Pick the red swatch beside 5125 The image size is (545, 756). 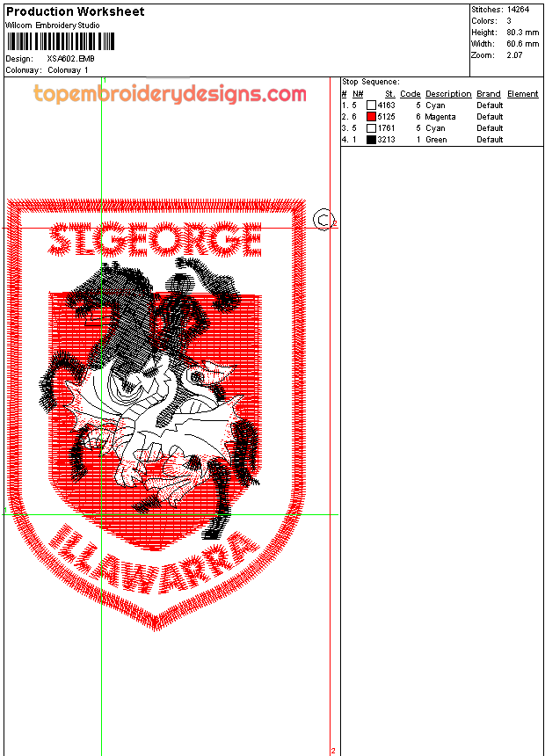[371, 117]
